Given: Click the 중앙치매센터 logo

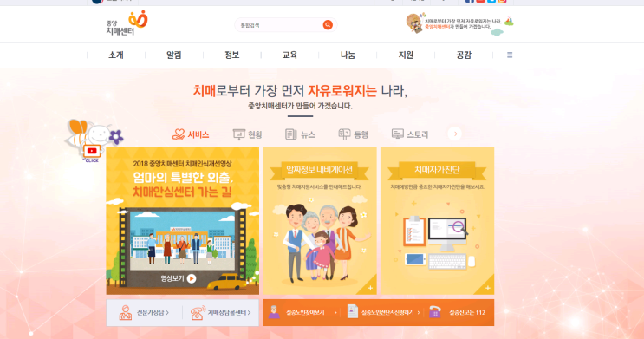Looking at the screenshot, I should [x=127, y=23].
